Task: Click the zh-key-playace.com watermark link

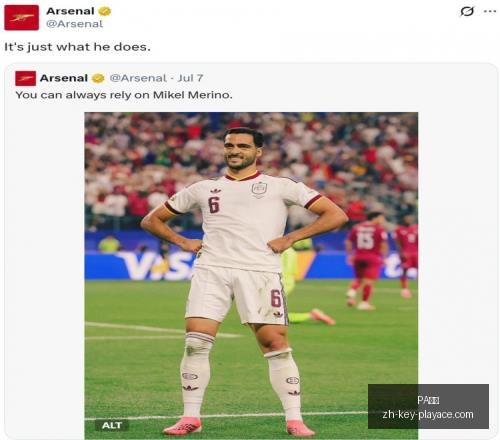Action: pos(428,414)
